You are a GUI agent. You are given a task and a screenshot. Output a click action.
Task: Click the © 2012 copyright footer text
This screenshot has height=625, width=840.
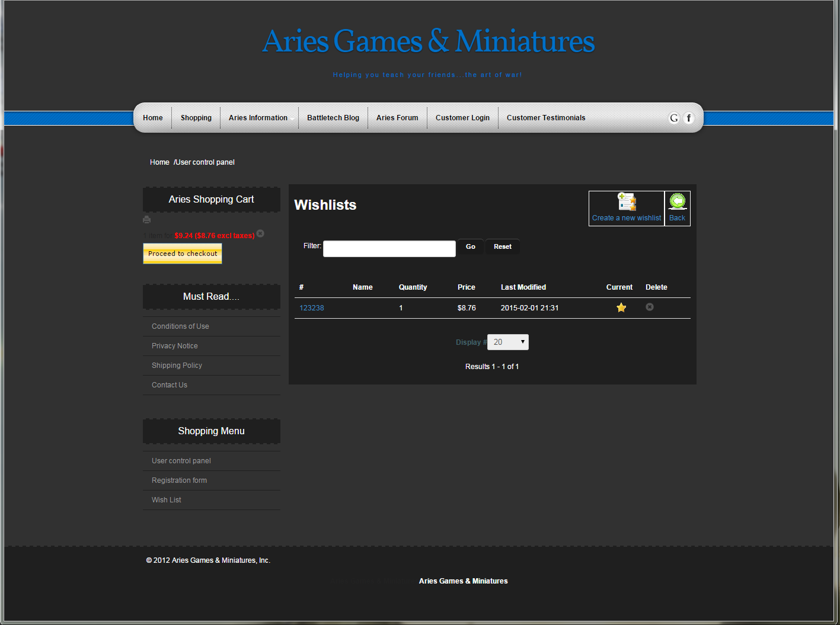(208, 560)
